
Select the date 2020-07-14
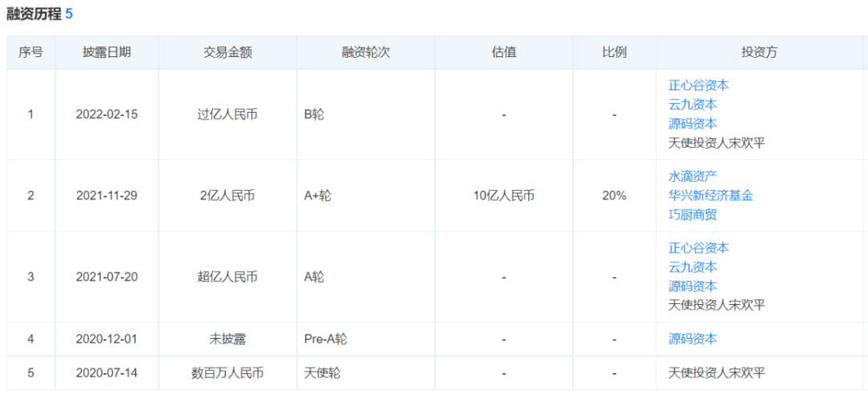click(x=107, y=372)
